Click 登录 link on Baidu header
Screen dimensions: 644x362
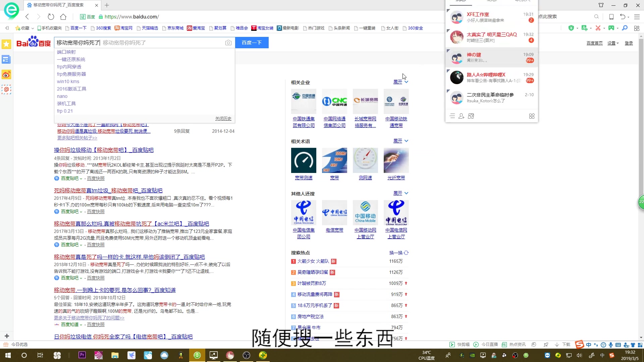click(629, 43)
